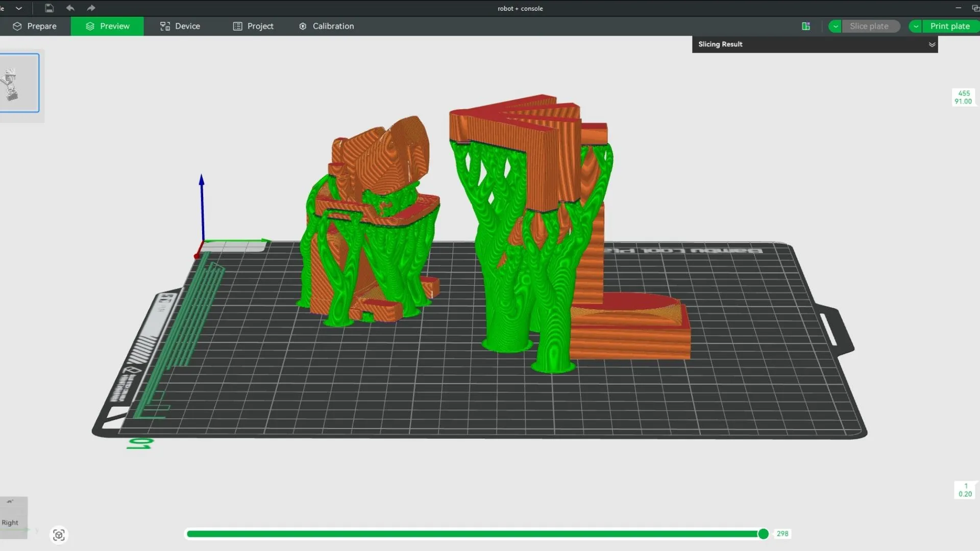Open the Project tab
This screenshot has height=551, width=980.
pos(253,26)
